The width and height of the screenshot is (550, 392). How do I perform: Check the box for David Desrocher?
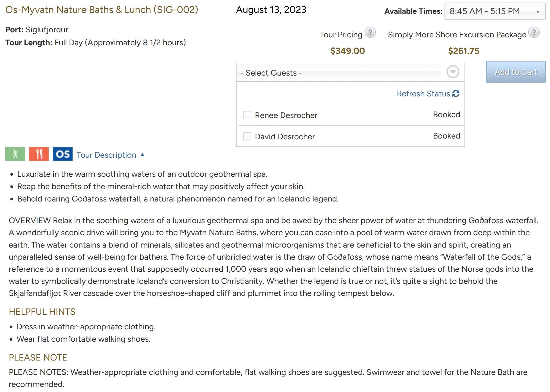coord(247,136)
